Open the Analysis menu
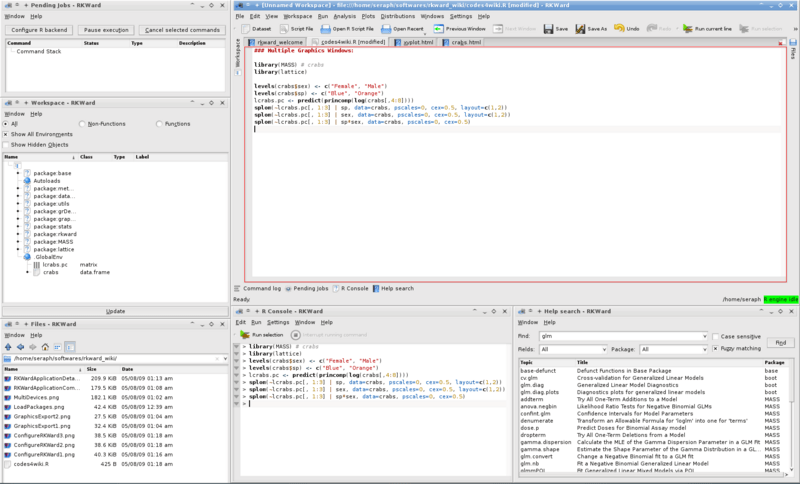This screenshot has width=800, height=484. tap(344, 16)
